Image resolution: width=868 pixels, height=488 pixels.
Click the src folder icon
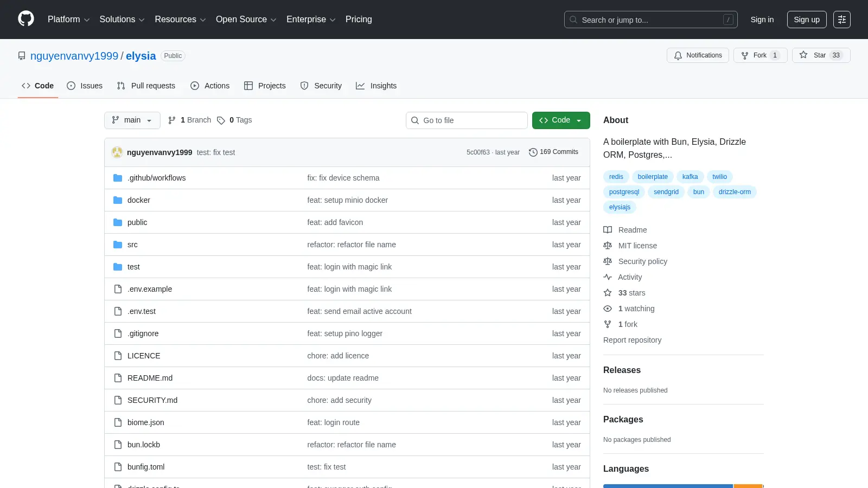(118, 245)
